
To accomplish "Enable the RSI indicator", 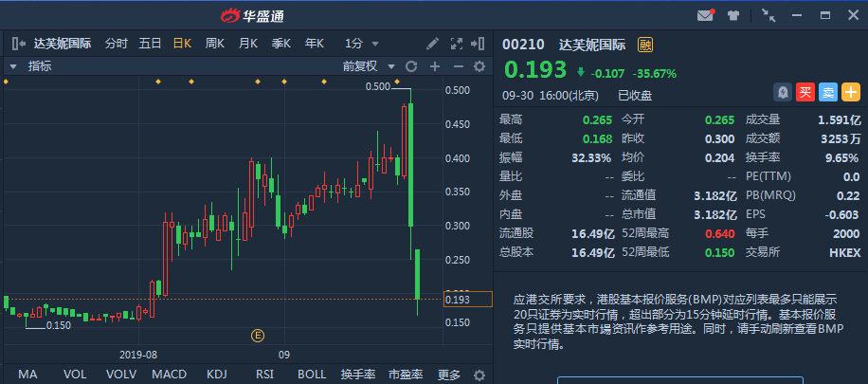I will click(x=264, y=375).
